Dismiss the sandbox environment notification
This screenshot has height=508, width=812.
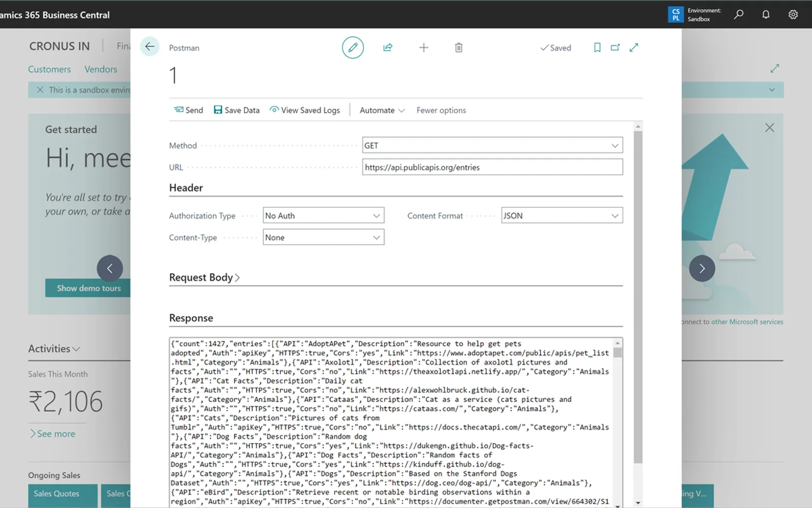40,89
